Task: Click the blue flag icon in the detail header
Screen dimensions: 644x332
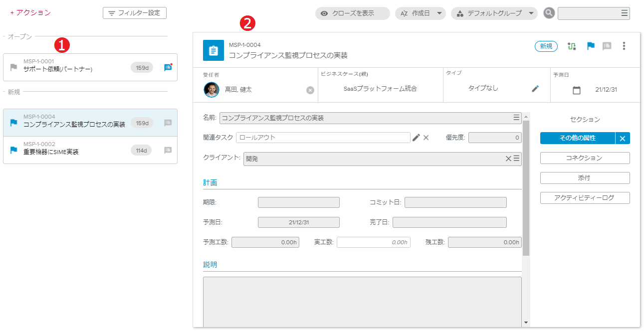Action: [591, 46]
